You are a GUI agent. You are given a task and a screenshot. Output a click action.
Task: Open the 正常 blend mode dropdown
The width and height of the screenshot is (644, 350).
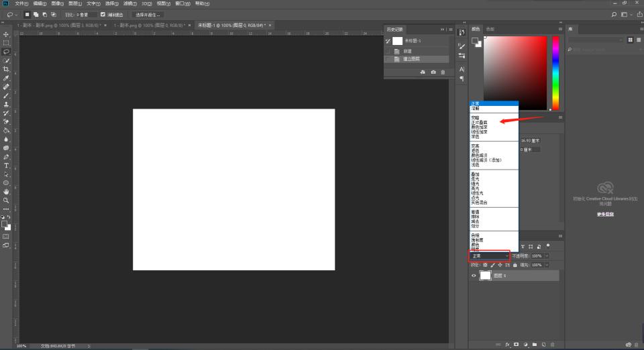tap(489, 255)
